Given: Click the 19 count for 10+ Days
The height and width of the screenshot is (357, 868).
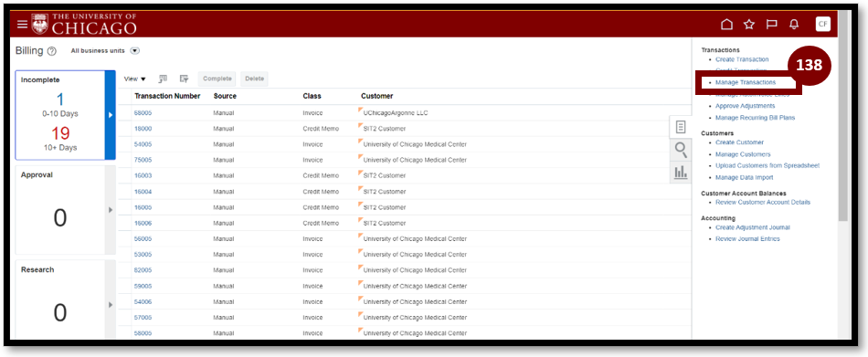Looking at the screenshot, I should (60, 133).
